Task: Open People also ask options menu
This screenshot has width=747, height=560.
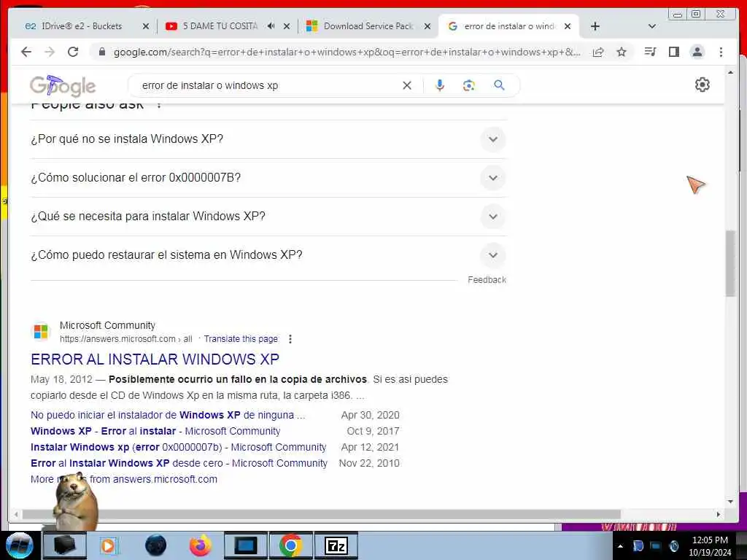Action: point(159,104)
